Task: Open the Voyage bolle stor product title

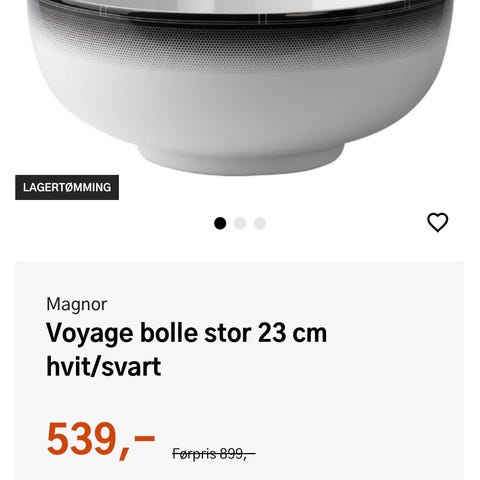Action: click(186, 349)
